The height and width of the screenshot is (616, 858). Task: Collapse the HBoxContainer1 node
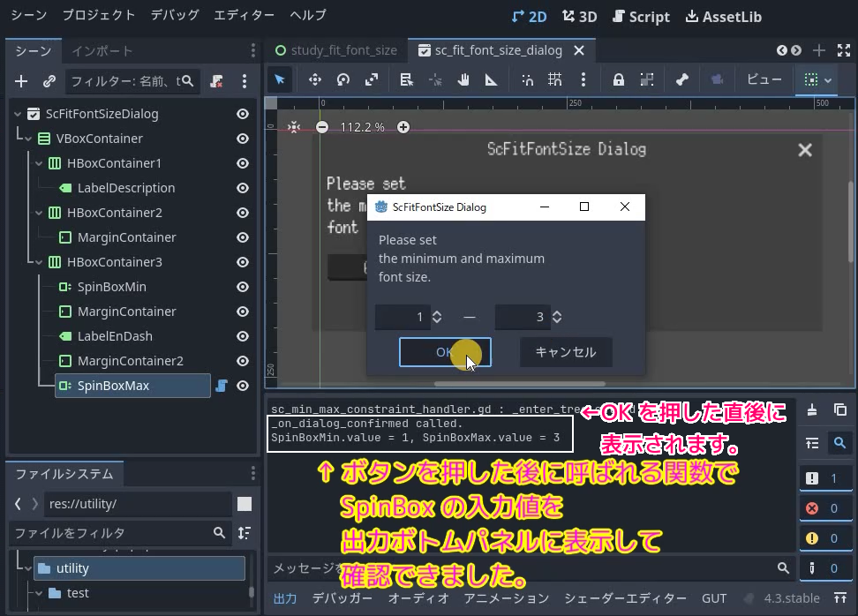click(39, 163)
